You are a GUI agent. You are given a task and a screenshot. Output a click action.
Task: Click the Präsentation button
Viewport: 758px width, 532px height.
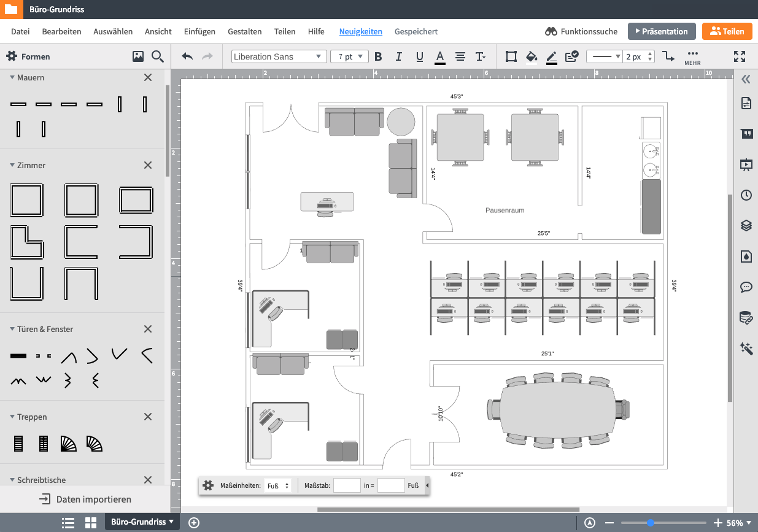(x=661, y=31)
